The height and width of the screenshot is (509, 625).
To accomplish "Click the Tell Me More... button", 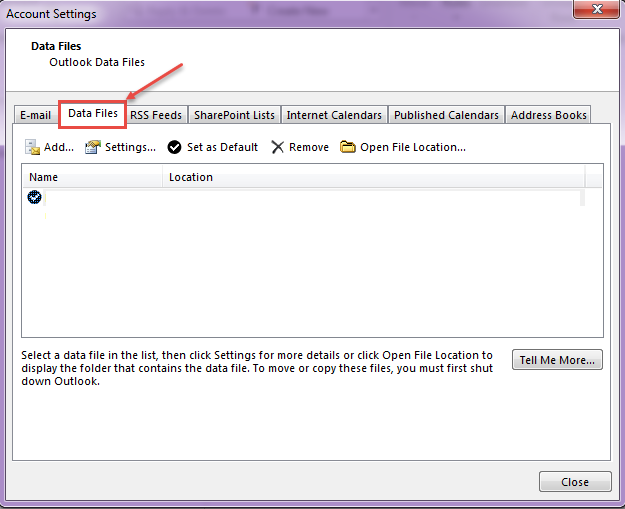I will coord(557,360).
